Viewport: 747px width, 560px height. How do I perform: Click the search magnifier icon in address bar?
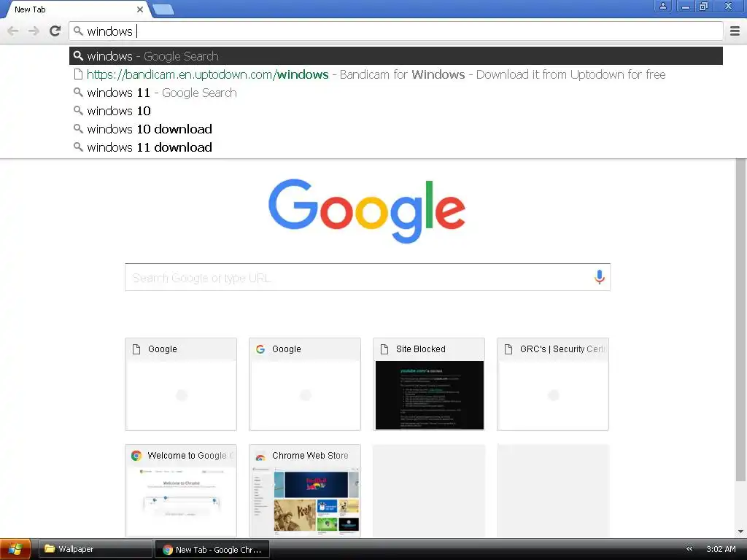78,31
